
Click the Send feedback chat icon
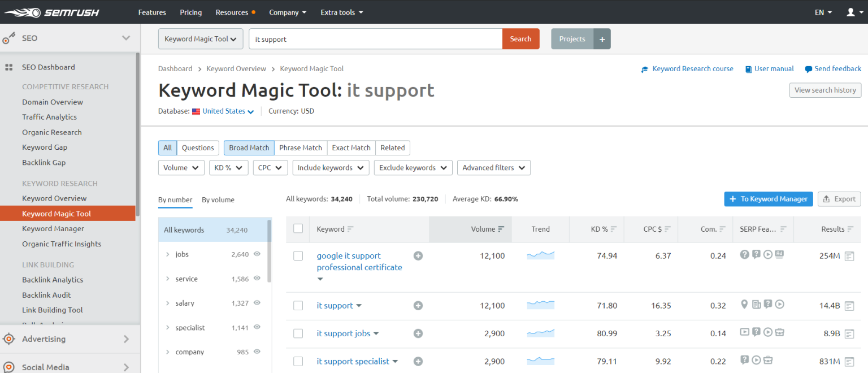click(809, 69)
